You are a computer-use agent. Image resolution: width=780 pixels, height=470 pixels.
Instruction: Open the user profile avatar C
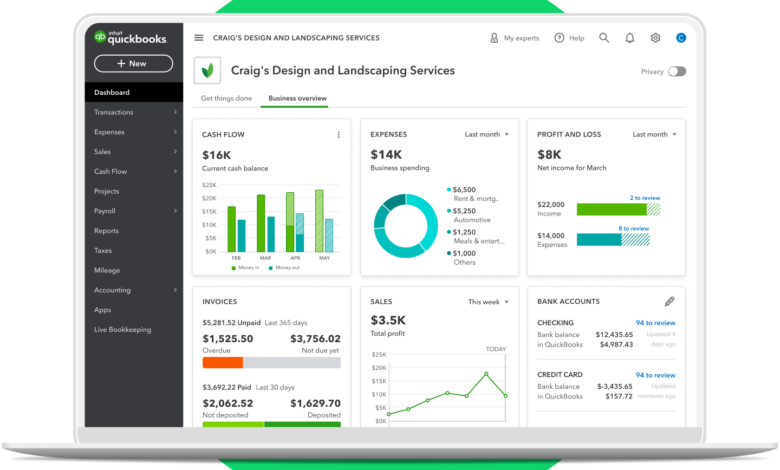pyautogui.click(x=681, y=38)
